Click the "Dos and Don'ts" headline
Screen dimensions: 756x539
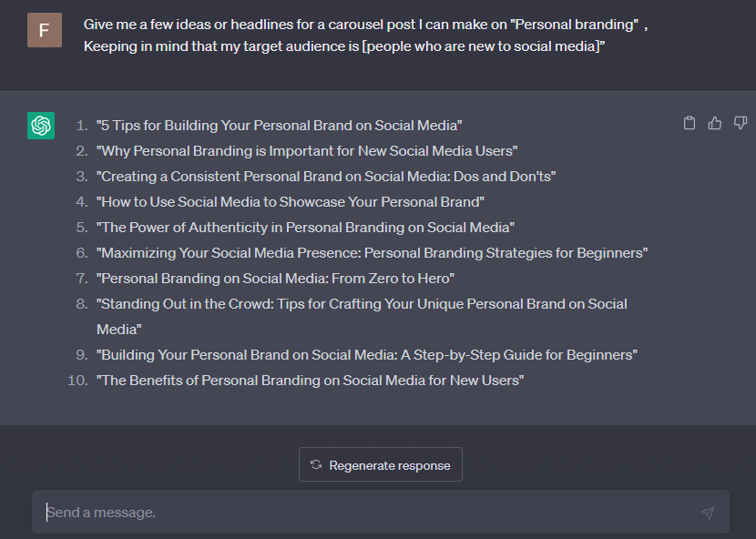point(326,177)
